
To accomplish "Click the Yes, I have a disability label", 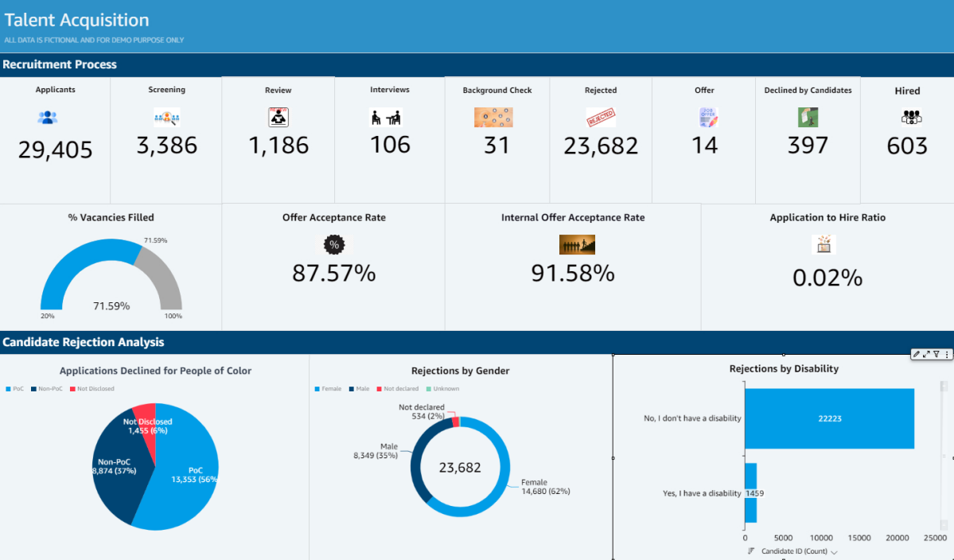I will [x=702, y=493].
